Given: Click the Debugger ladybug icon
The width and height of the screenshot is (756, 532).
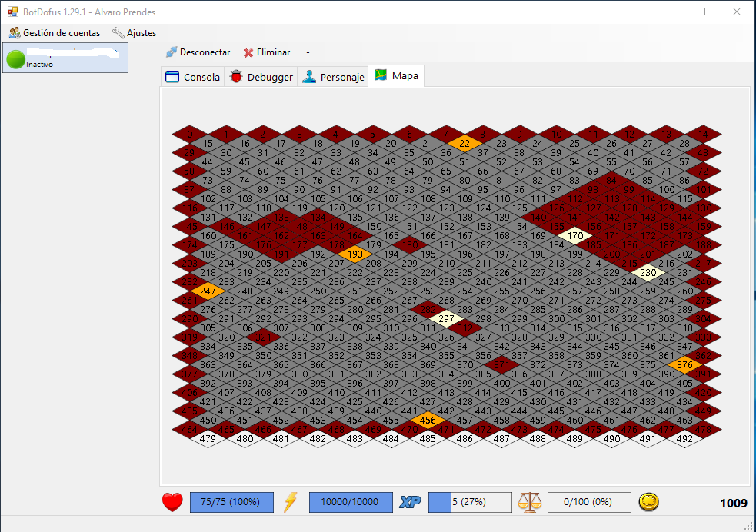Looking at the screenshot, I should click(236, 77).
